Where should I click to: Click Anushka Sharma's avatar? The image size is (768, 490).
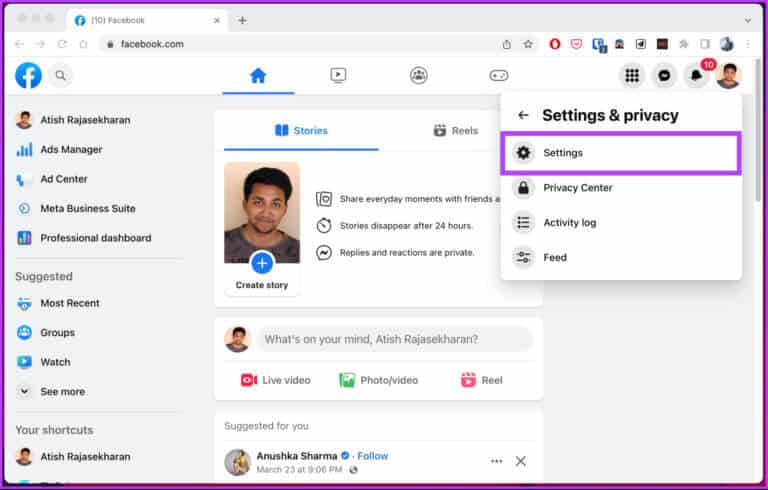click(x=238, y=462)
